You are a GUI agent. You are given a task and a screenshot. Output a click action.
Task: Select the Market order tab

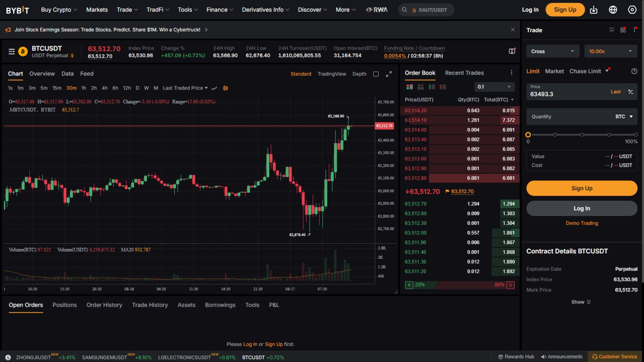pyautogui.click(x=554, y=71)
